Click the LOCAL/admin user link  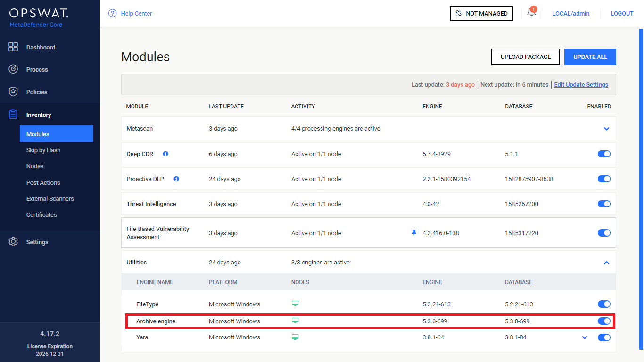pyautogui.click(x=571, y=14)
